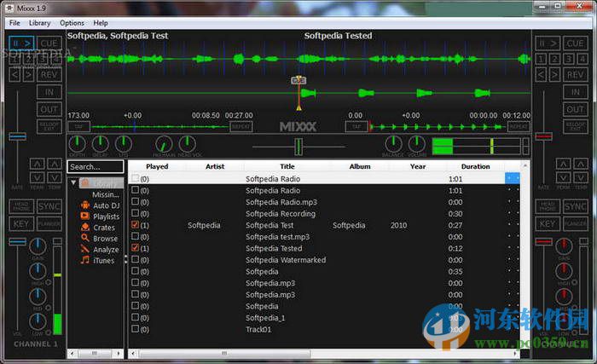Image resolution: width=597 pixels, height=364 pixels.
Task: Hit the CUE button on the right deck
Action: click(575, 43)
